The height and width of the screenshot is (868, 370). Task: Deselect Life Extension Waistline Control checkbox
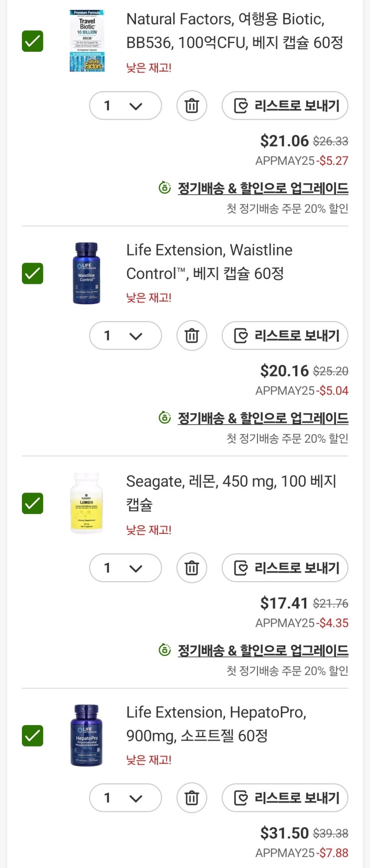point(33,273)
